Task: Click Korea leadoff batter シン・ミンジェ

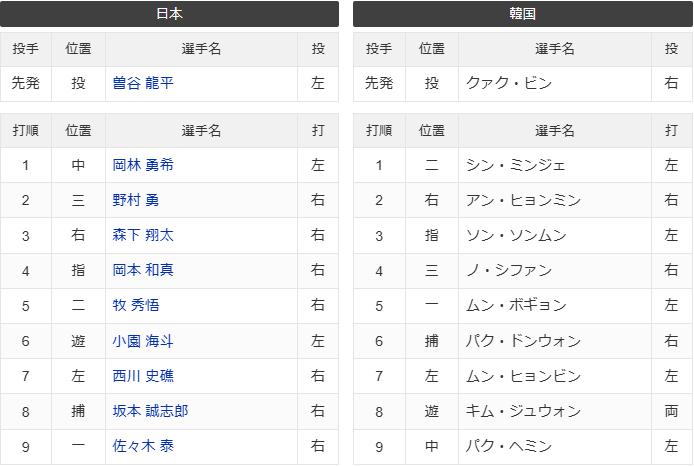Action: pos(516,165)
